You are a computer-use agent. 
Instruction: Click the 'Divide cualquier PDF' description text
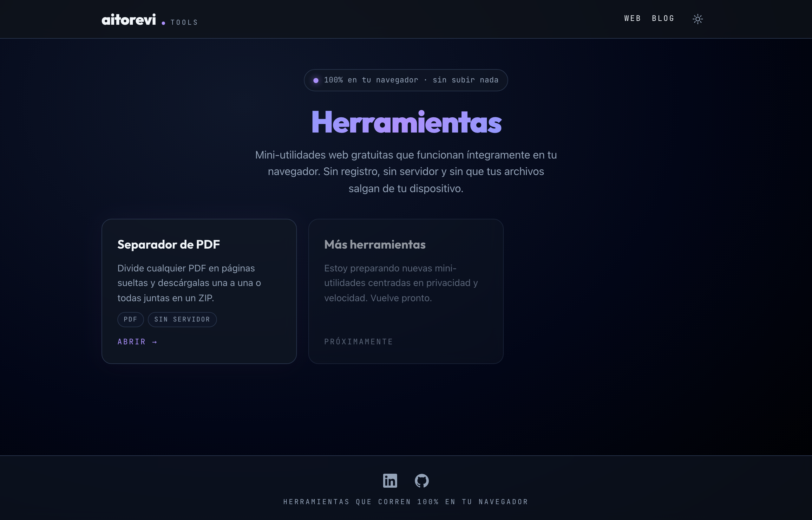pyautogui.click(x=189, y=283)
